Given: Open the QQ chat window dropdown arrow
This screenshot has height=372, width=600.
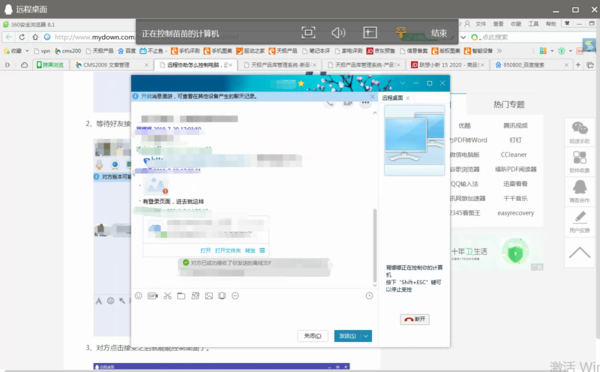Looking at the screenshot, I should point(402,83).
